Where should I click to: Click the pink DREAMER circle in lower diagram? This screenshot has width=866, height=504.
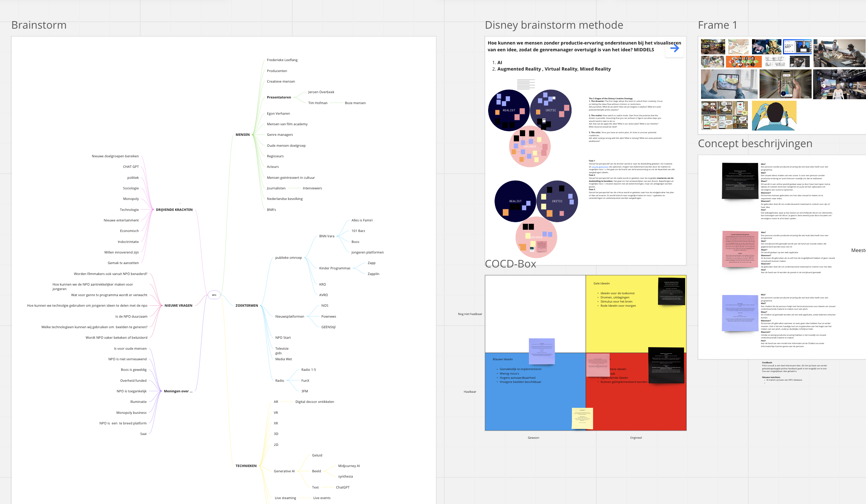click(x=536, y=237)
